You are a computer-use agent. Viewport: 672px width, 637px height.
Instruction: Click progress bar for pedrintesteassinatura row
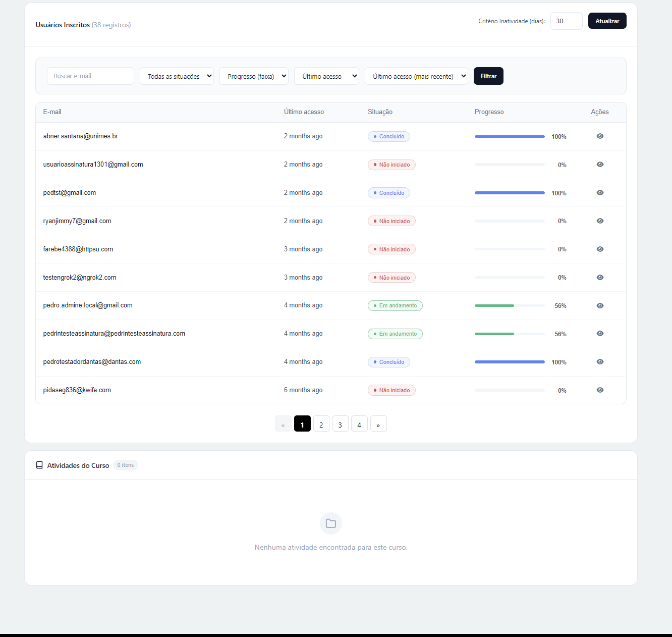pos(510,334)
